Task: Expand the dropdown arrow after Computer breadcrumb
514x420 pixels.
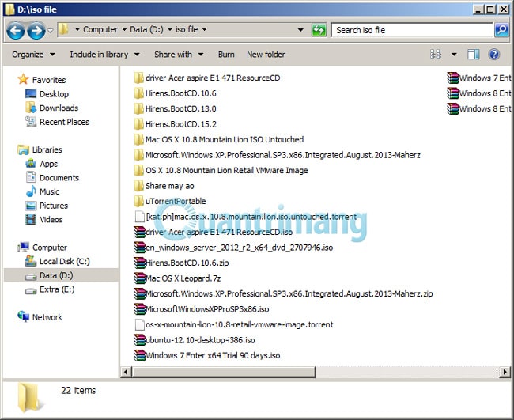Action: pyautogui.click(x=124, y=30)
